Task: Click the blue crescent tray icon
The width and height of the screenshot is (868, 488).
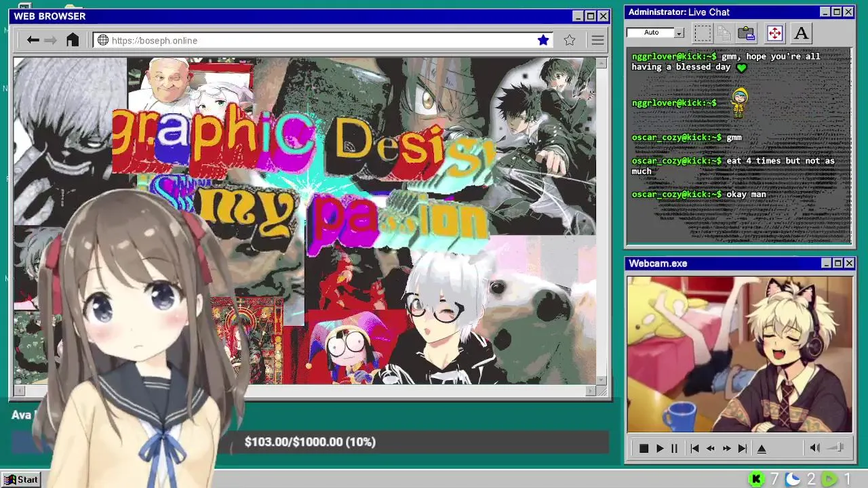Action: pyautogui.click(x=793, y=479)
